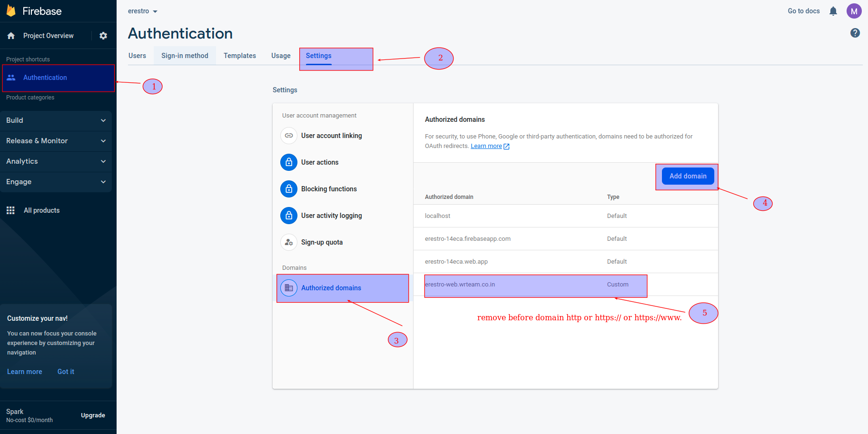The height and width of the screenshot is (434, 868).
Task: Click the project settings gear icon
Action: [103, 35]
